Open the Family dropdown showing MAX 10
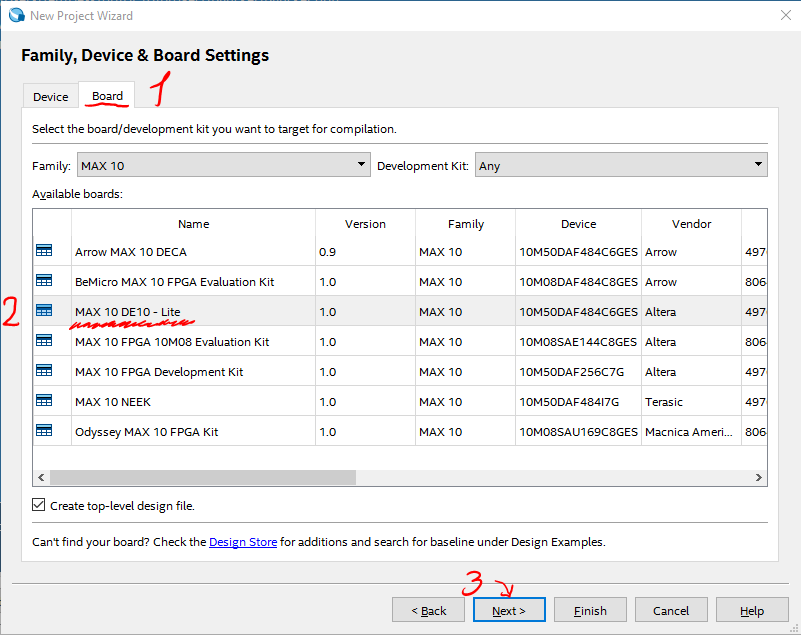The width and height of the screenshot is (801, 635). [224, 165]
